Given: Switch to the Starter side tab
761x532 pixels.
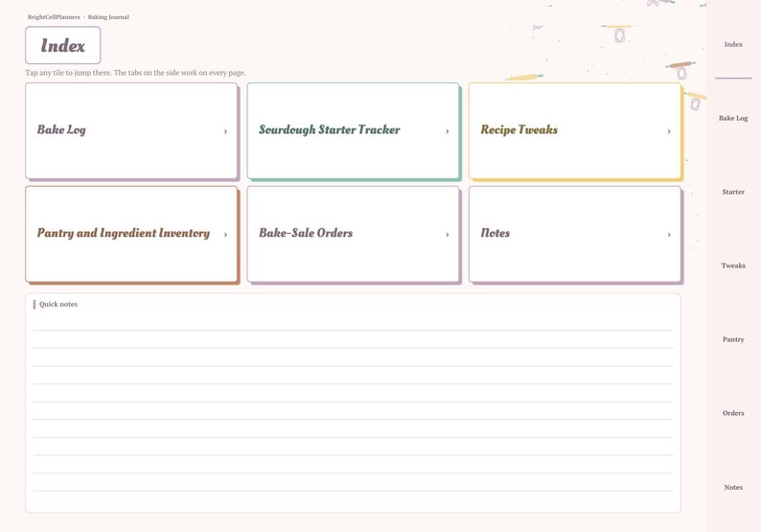Looking at the screenshot, I should pyautogui.click(x=733, y=192).
